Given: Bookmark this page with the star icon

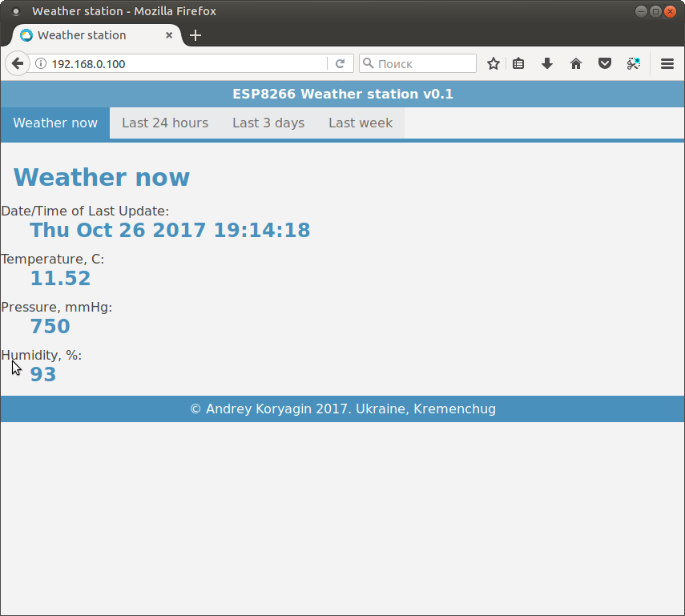Looking at the screenshot, I should tap(494, 63).
